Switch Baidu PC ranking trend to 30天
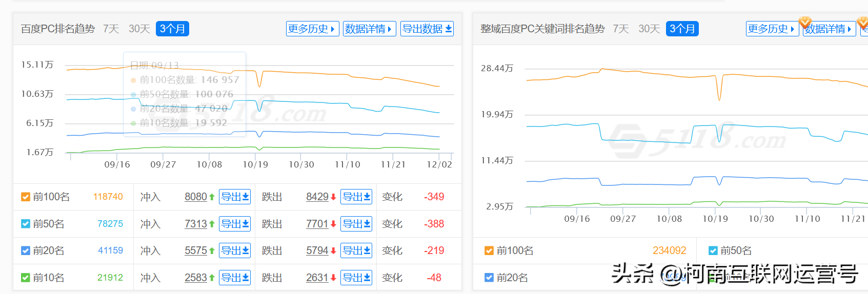 pos(139,29)
